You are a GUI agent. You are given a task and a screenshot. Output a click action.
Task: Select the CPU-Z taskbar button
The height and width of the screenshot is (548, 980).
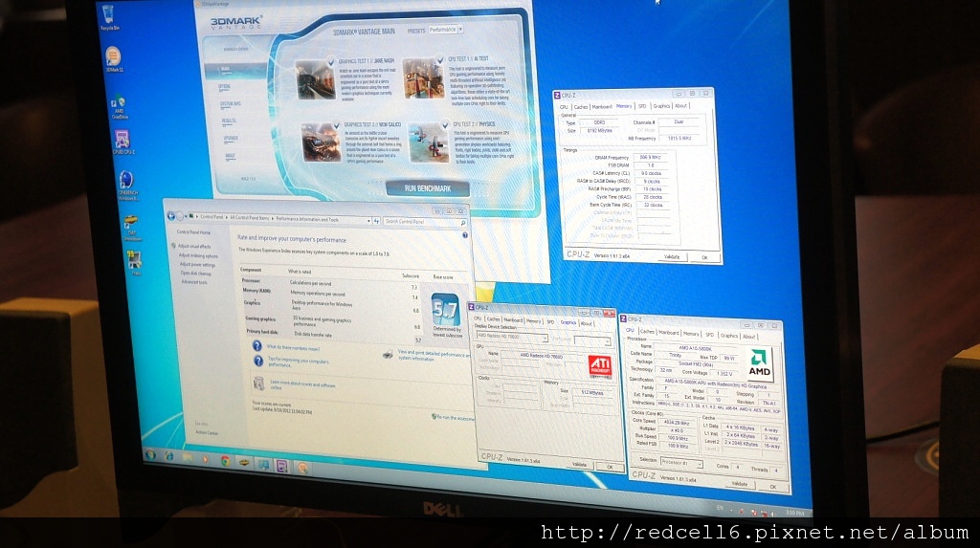click(282, 466)
